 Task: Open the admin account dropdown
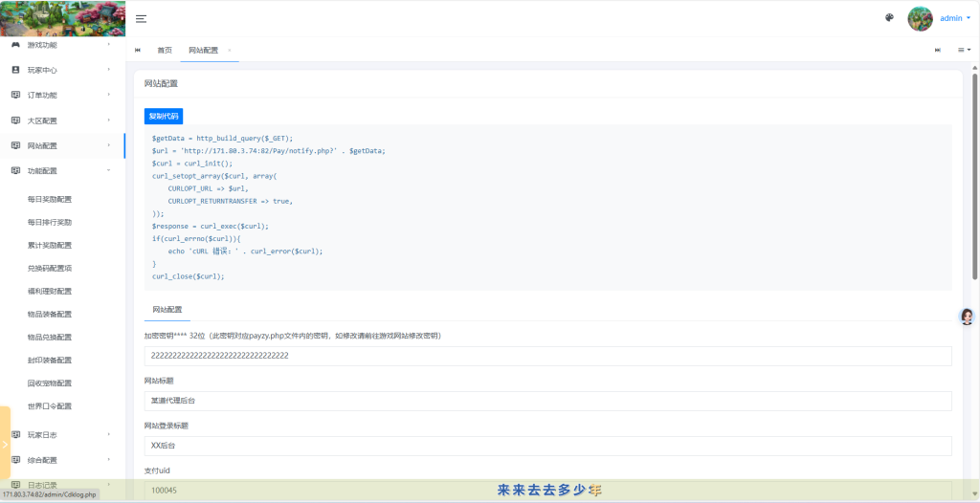[955, 18]
